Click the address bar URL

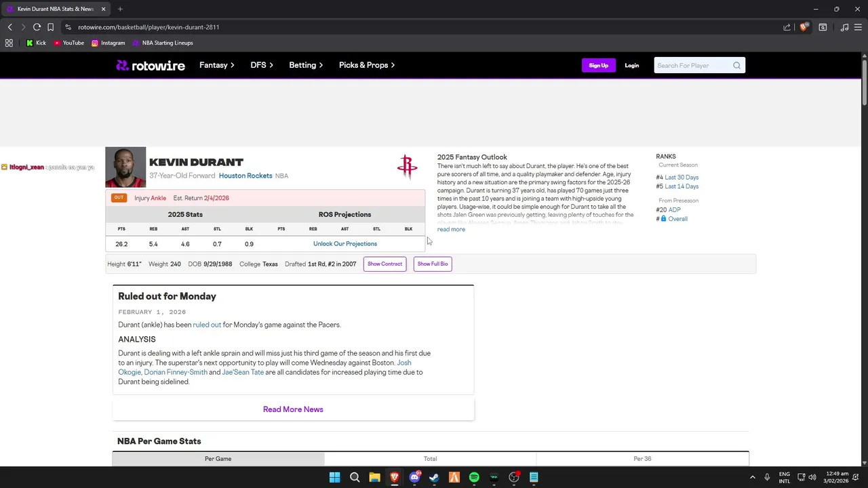[149, 27]
